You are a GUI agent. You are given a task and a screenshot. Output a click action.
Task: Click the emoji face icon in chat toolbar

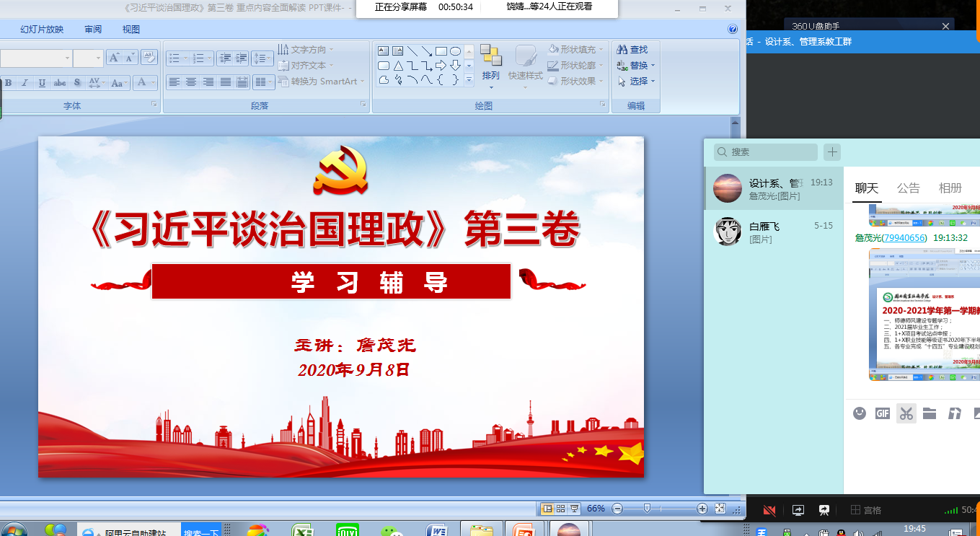(859, 413)
